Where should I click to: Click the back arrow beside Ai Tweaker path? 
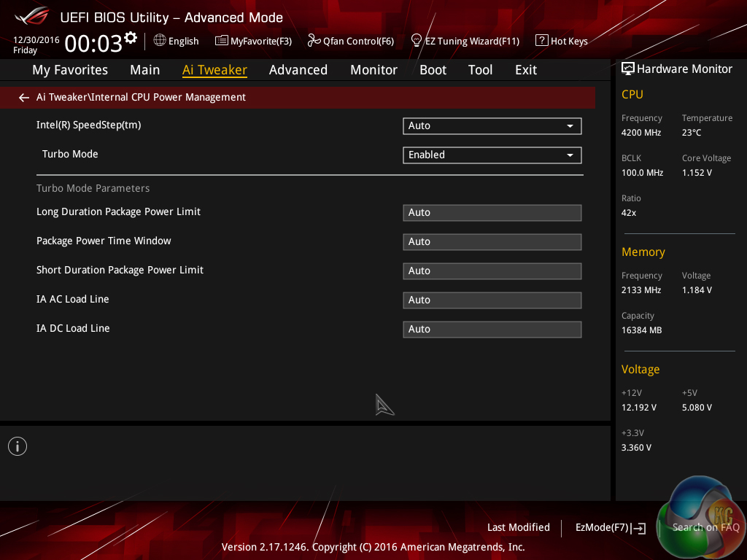point(24,98)
